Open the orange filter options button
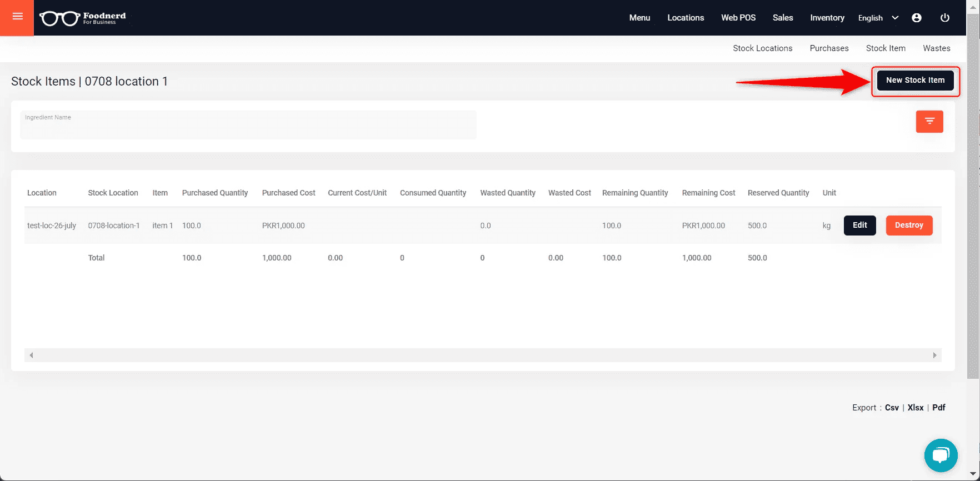Image resolution: width=980 pixels, height=481 pixels. (x=929, y=122)
